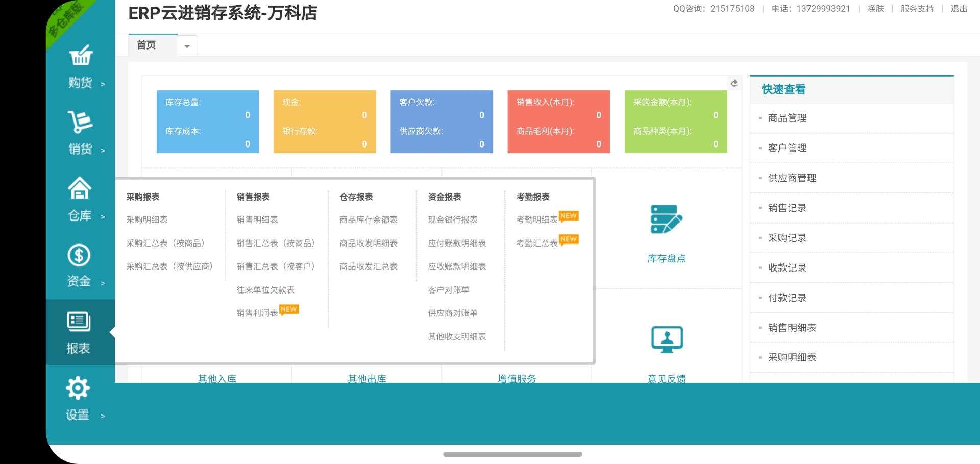Click the shopping basket purchase icon
The height and width of the screenshot is (464, 980).
81,56
